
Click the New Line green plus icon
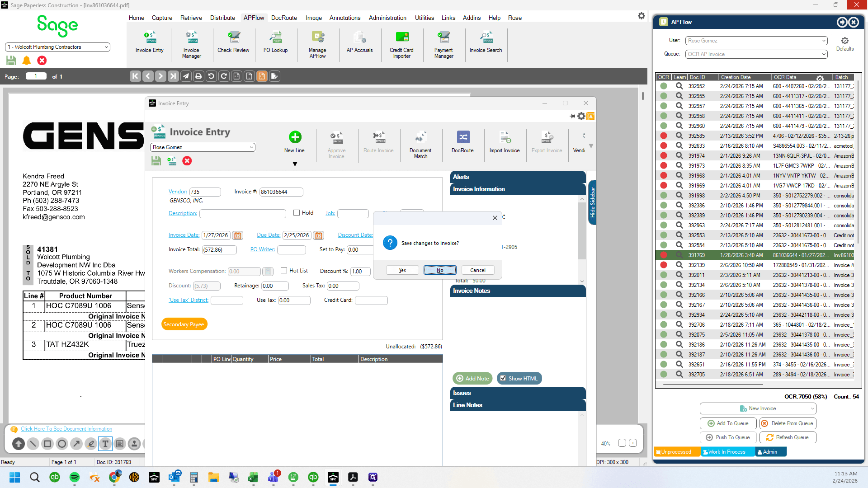click(295, 137)
